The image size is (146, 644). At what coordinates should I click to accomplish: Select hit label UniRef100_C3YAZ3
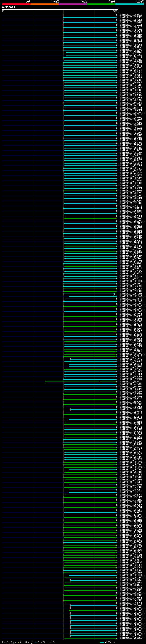pyautogui.click(x=131, y=369)
